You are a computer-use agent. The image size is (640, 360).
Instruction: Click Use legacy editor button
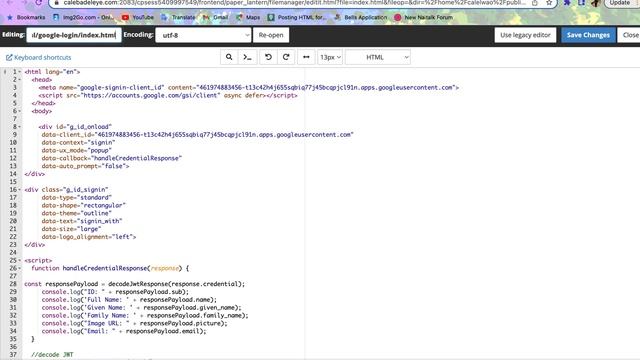[525, 35]
